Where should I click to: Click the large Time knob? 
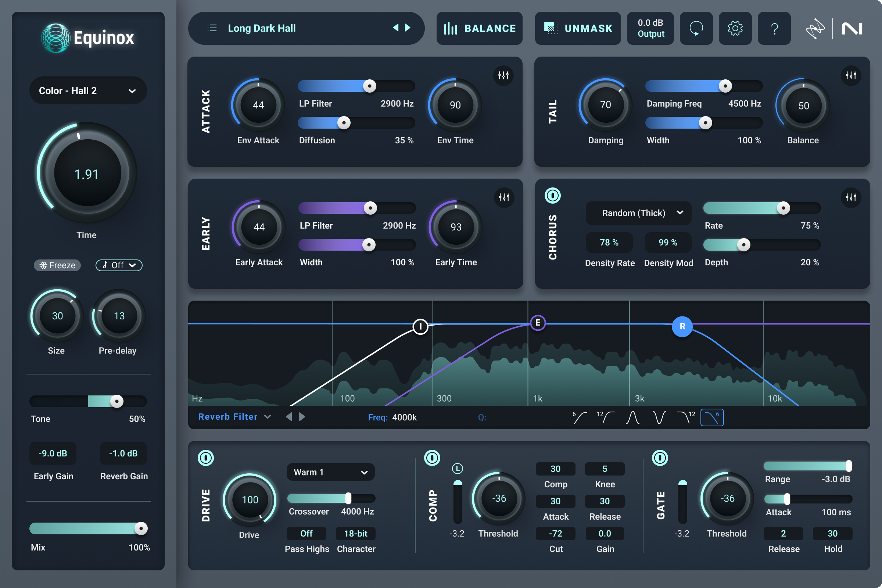pos(87,173)
